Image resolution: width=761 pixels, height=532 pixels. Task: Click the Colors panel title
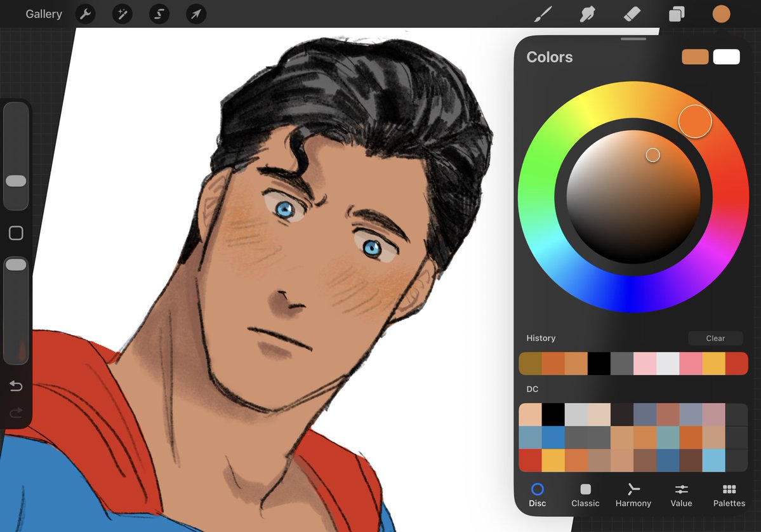550,57
